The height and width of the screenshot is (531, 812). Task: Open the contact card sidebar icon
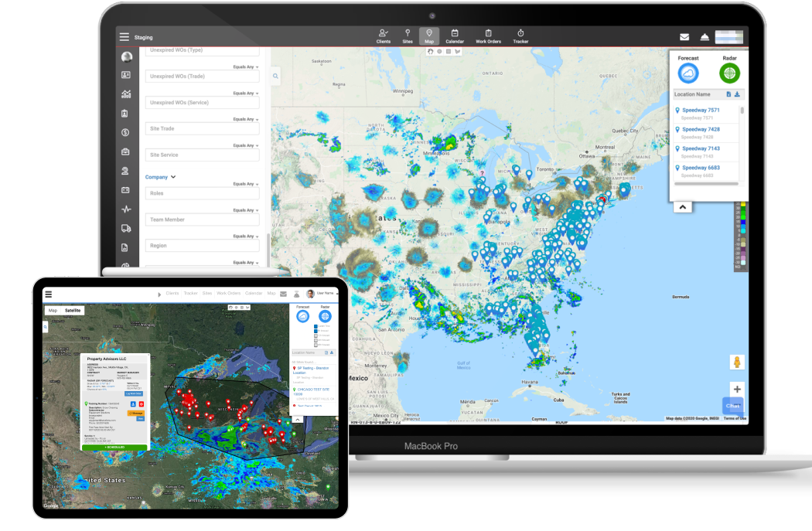click(x=126, y=75)
